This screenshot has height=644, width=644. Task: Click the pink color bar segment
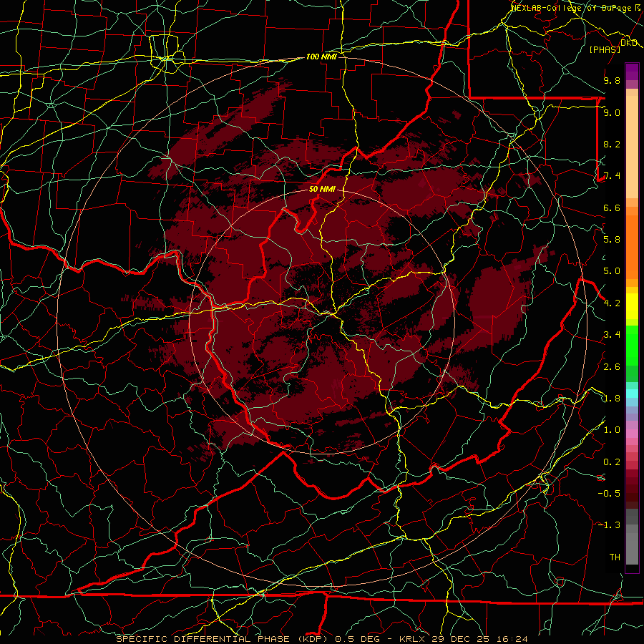632,434
